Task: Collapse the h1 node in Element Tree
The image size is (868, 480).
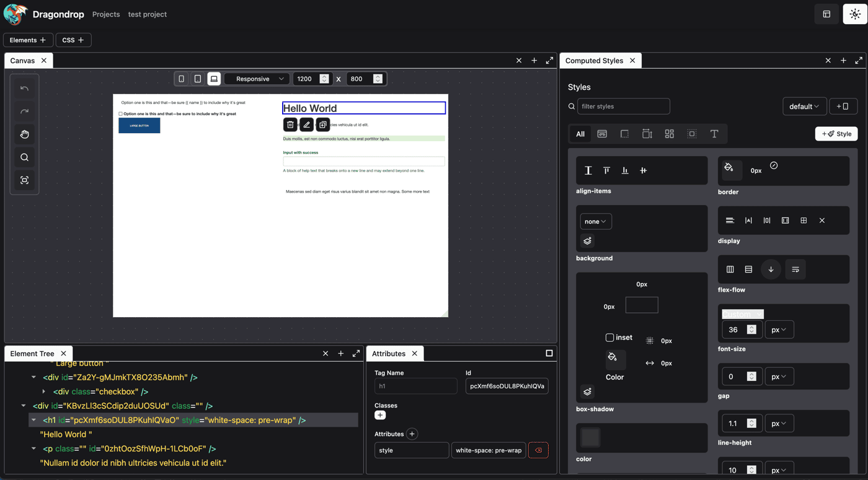Action: point(33,420)
